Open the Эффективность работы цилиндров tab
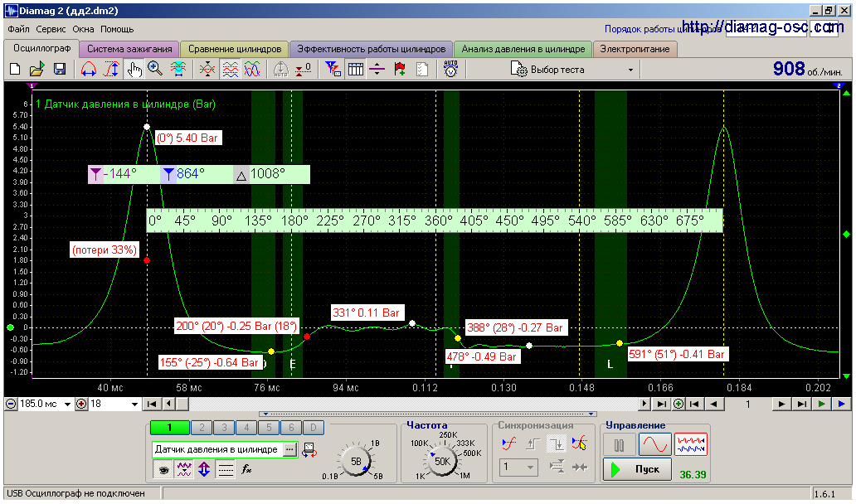 click(x=372, y=49)
